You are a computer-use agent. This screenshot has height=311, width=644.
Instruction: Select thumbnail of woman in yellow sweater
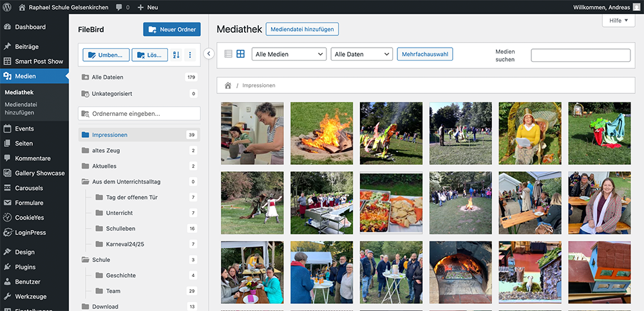coord(530,133)
